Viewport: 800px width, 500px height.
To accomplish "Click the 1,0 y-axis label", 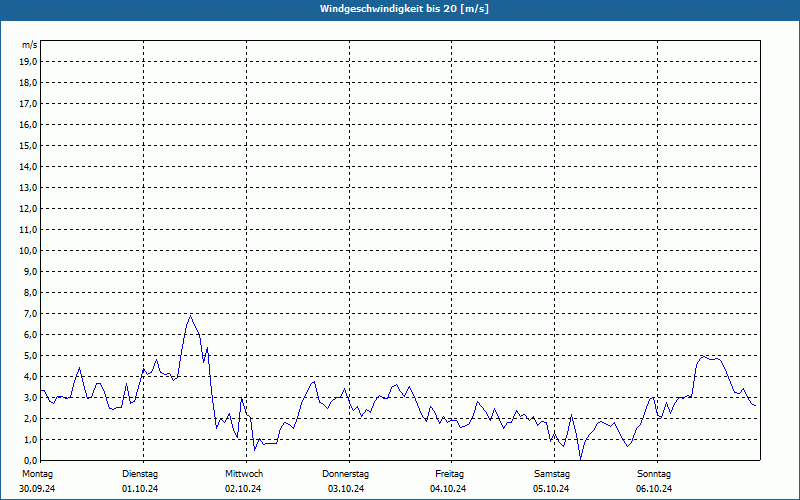I will click(30, 439).
